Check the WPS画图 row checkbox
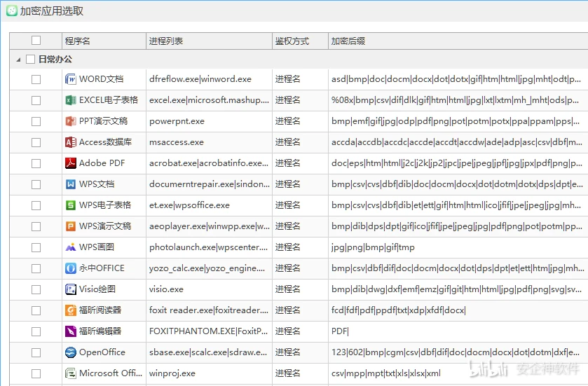Image resolution: width=588 pixels, height=386 pixels. [x=36, y=247]
